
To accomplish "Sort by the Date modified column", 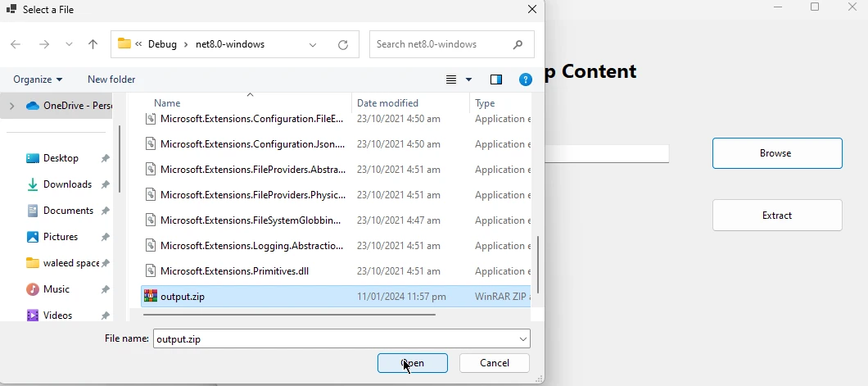I will click(x=387, y=103).
